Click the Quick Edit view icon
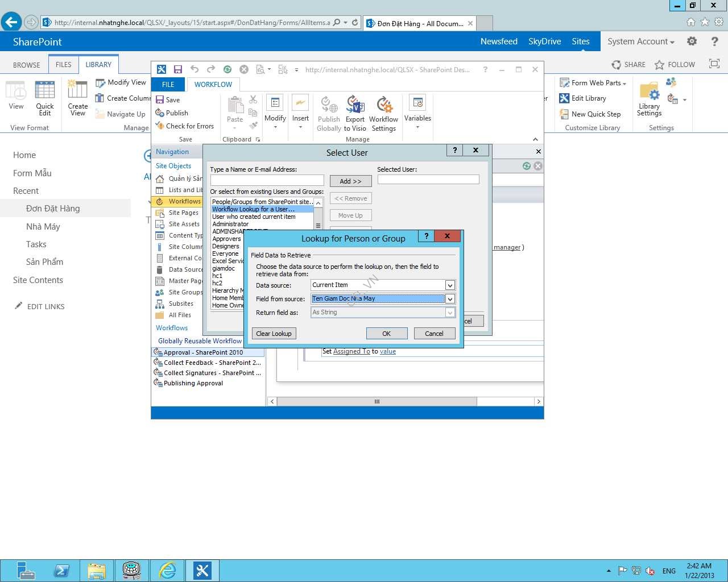 point(45,98)
